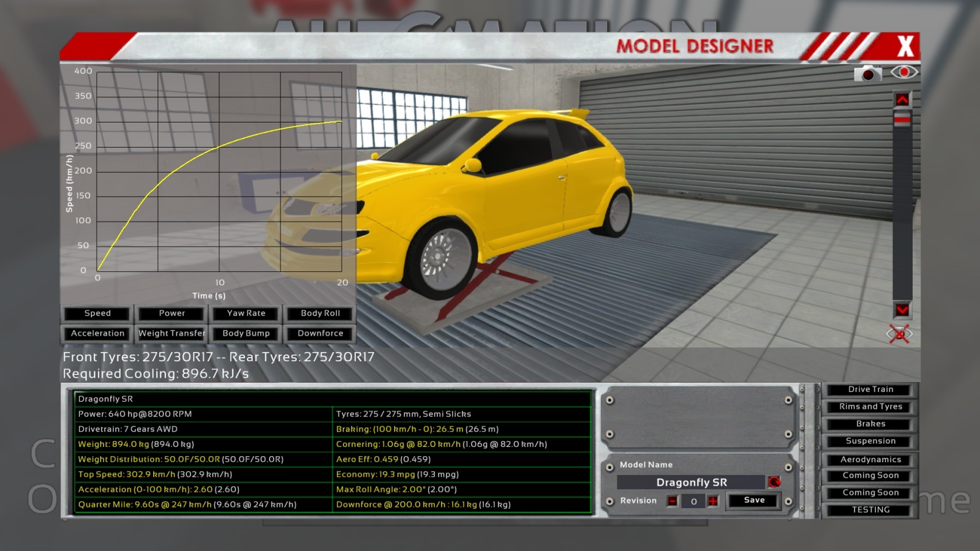Viewport: 980px width, 551px height.
Task: Open the TESTING section
Action: click(x=870, y=510)
